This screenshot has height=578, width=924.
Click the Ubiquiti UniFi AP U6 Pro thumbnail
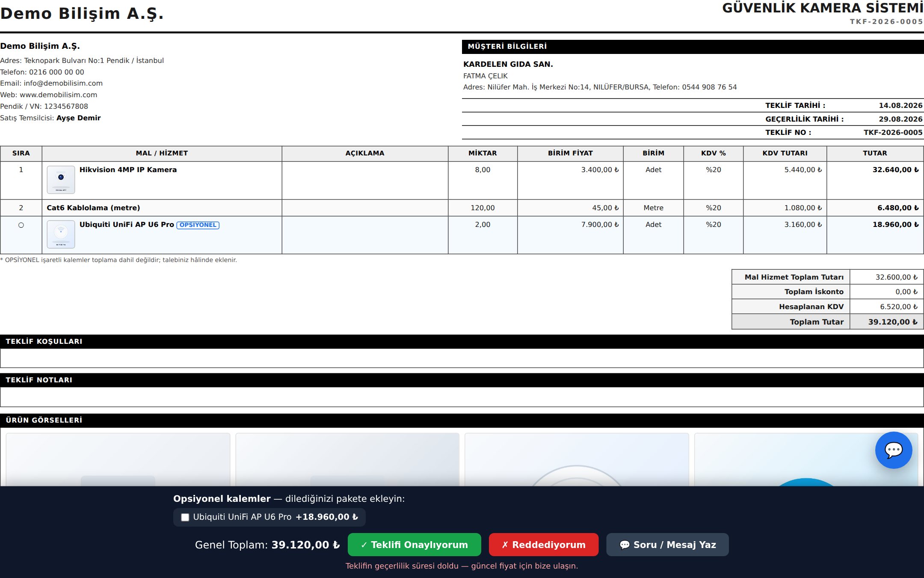(x=61, y=234)
